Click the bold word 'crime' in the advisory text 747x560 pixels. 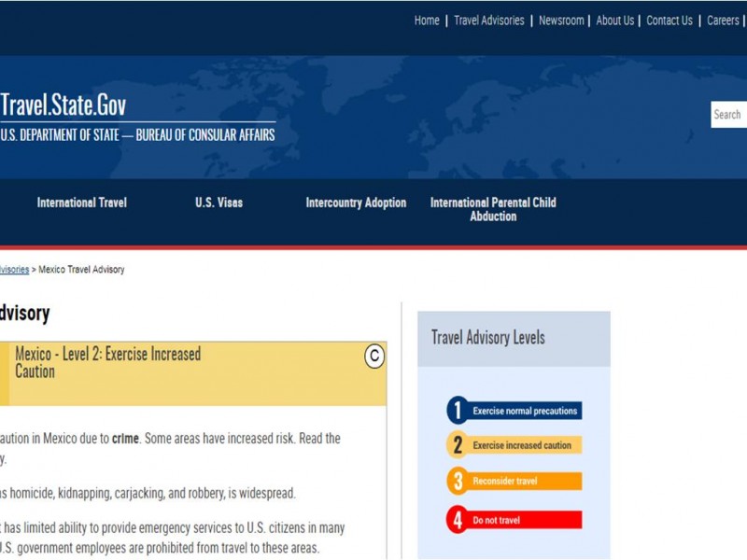pyautogui.click(x=125, y=438)
